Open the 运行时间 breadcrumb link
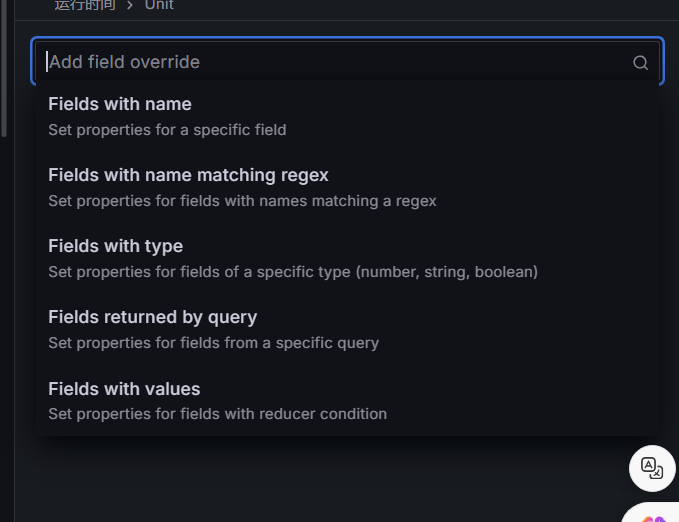Screen dimensions: 679x522 click(x=84, y=5)
